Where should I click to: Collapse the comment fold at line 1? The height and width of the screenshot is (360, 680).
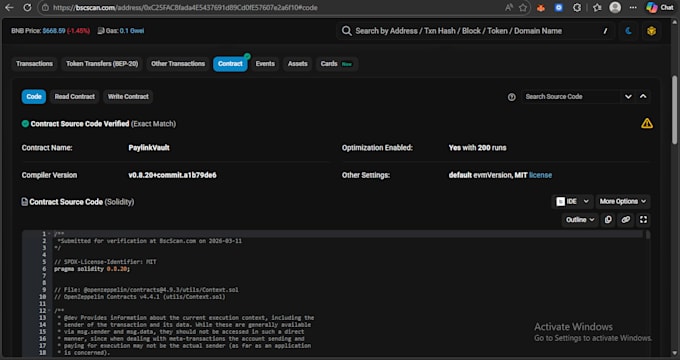click(50, 234)
